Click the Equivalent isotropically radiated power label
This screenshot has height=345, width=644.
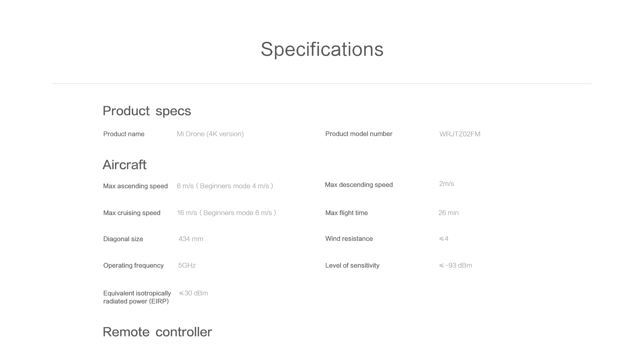point(137,297)
